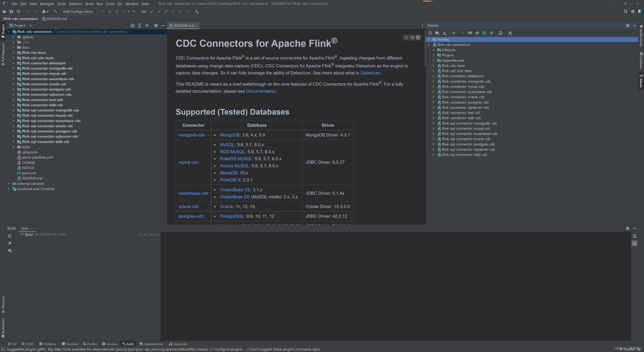Expand docs folder in Project tree
644x352 pixels.
[13, 47]
